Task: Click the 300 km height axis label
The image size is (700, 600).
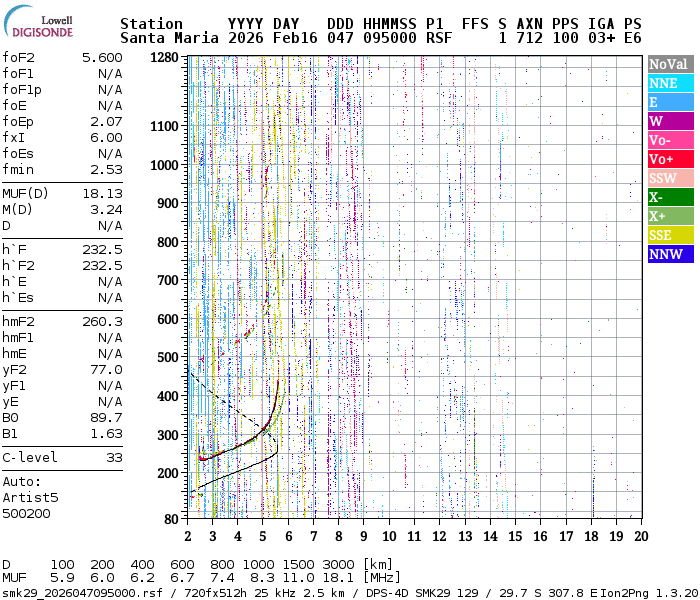Action: 168,435
